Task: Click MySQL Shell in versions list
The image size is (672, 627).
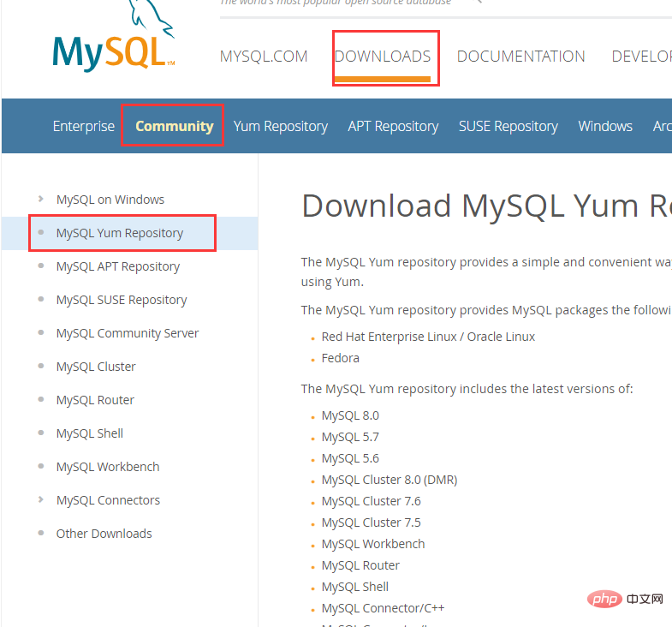Action: [x=355, y=587]
